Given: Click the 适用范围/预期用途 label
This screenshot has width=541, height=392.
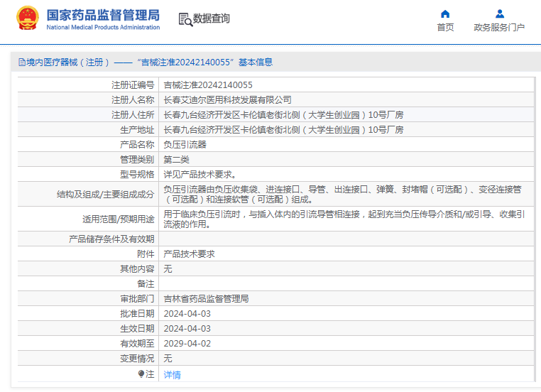Looking at the screenshot, I should [x=119, y=219].
